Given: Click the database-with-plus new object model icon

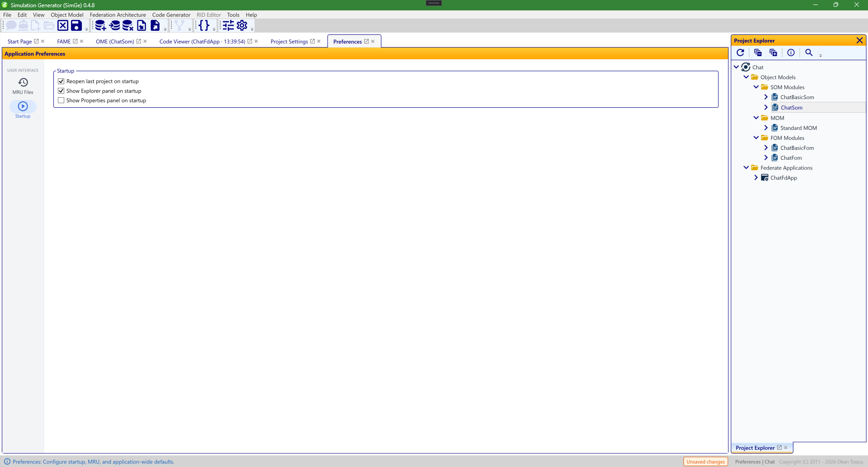Looking at the screenshot, I should [x=100, y=25].
